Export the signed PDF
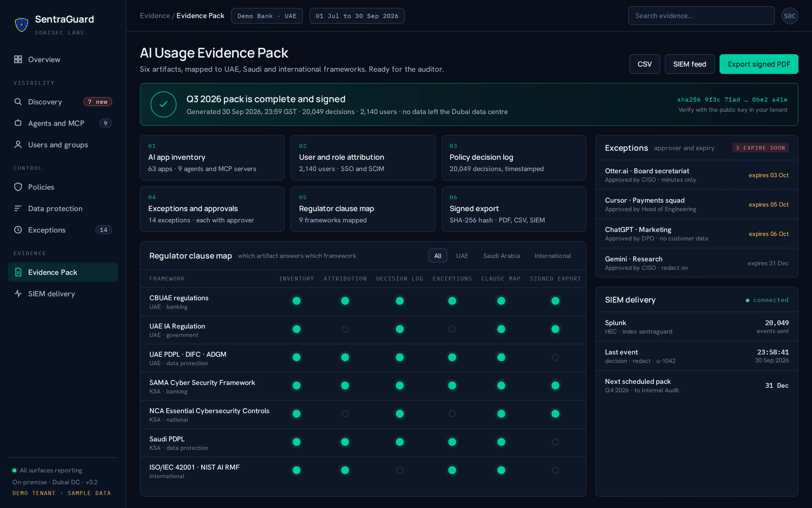Screen dimensions: 812x508 point(759,64)
